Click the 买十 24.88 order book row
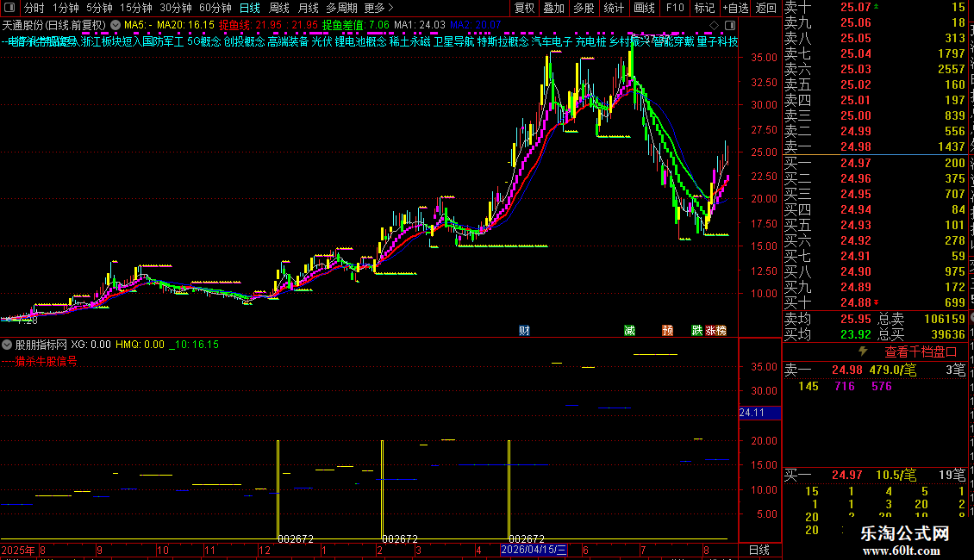The height and width of the screenshot is (560, 974). tap(875, 302)
